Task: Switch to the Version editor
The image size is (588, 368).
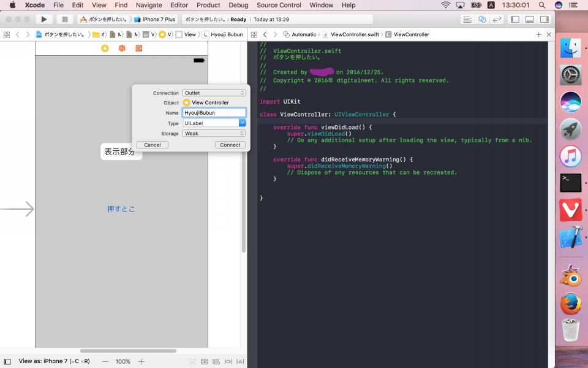Action: 497,20
